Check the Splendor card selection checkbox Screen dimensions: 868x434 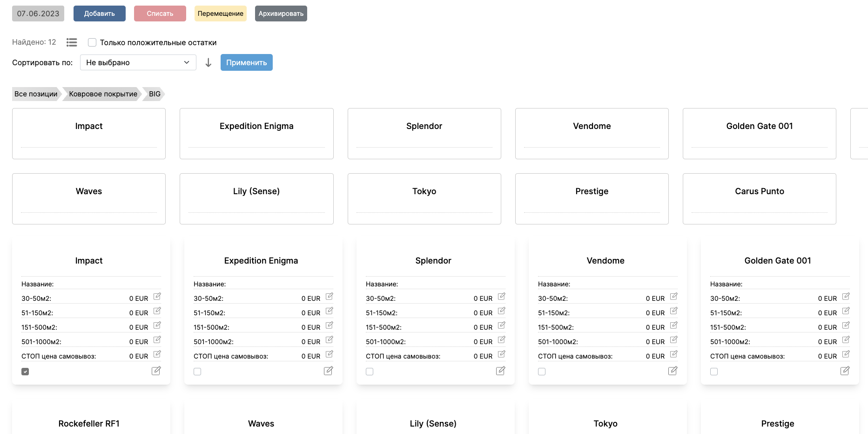(x=369, y=371)
